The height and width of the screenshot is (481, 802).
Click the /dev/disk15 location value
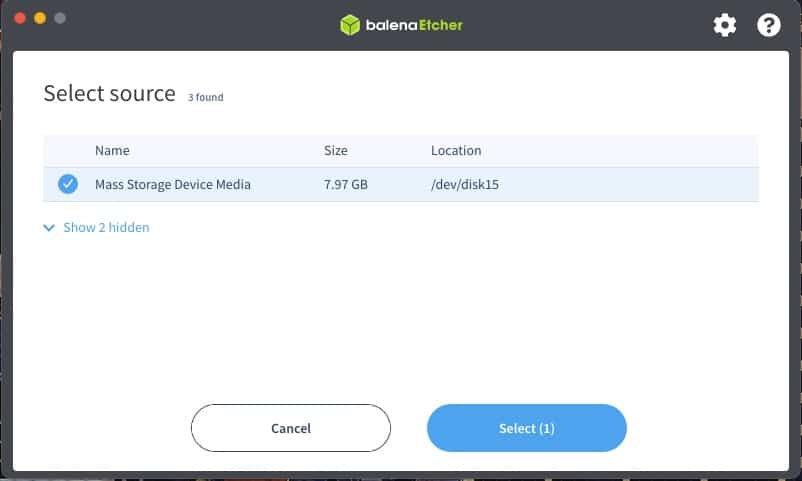click(x=464, y=184)
